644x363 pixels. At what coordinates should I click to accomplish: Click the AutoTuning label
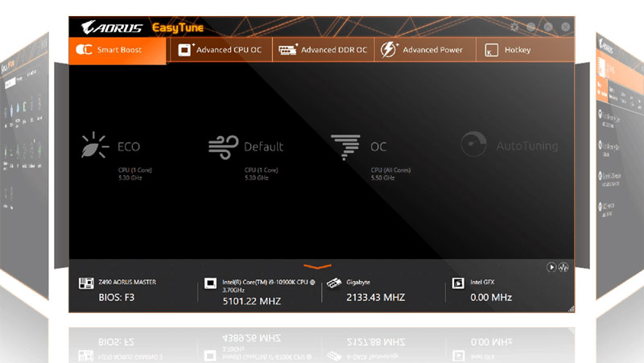527,146
